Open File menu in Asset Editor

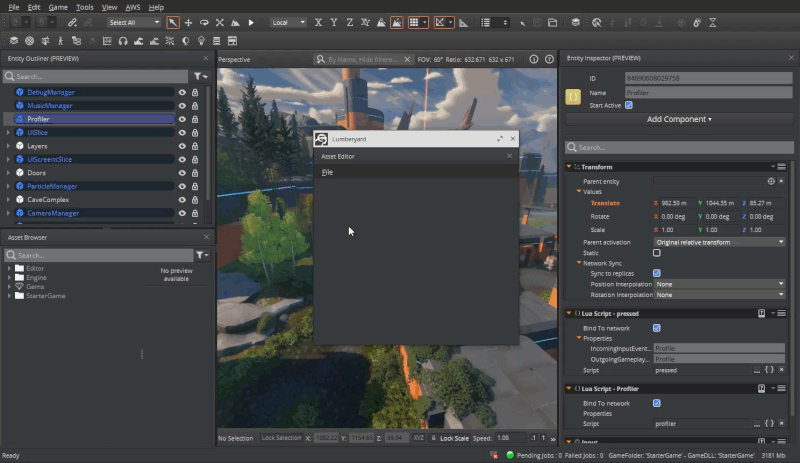pos(327,172)
